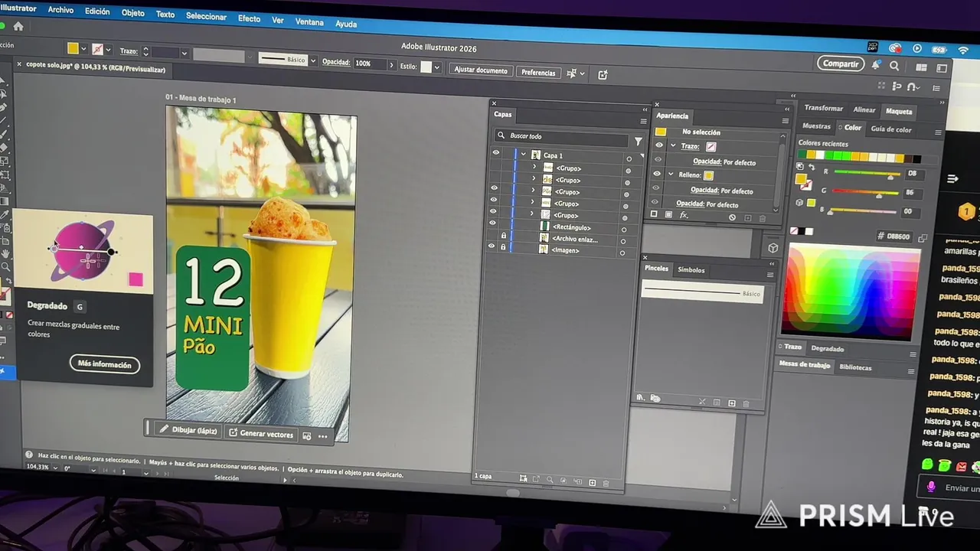The width and height of the screenshot is (980, 551).
Task: Toggle visibility eye of the Imagen layer
Action: click(492, 246)
